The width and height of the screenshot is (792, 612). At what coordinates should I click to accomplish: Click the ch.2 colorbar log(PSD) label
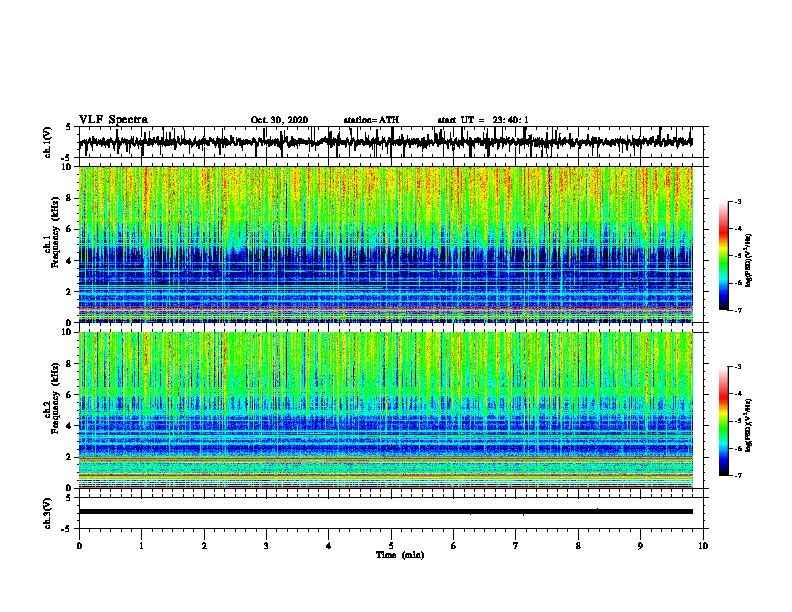pos(749,425)
